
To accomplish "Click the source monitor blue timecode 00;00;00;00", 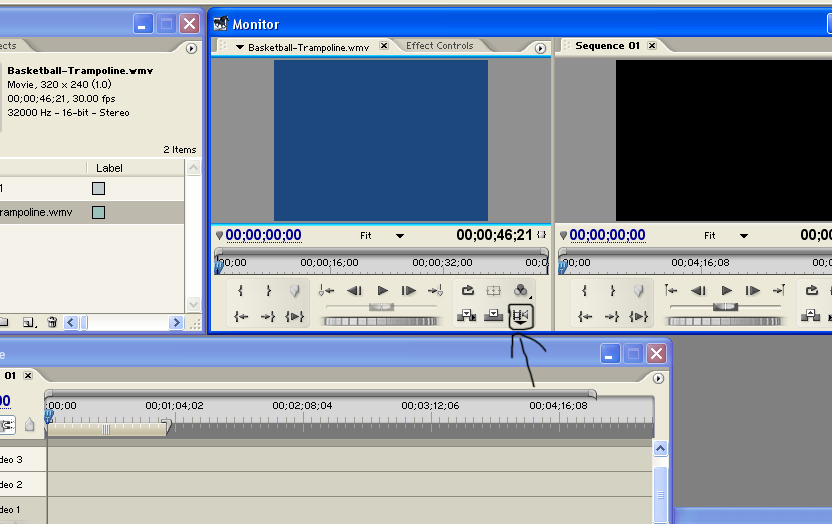I will click(263, 235).
